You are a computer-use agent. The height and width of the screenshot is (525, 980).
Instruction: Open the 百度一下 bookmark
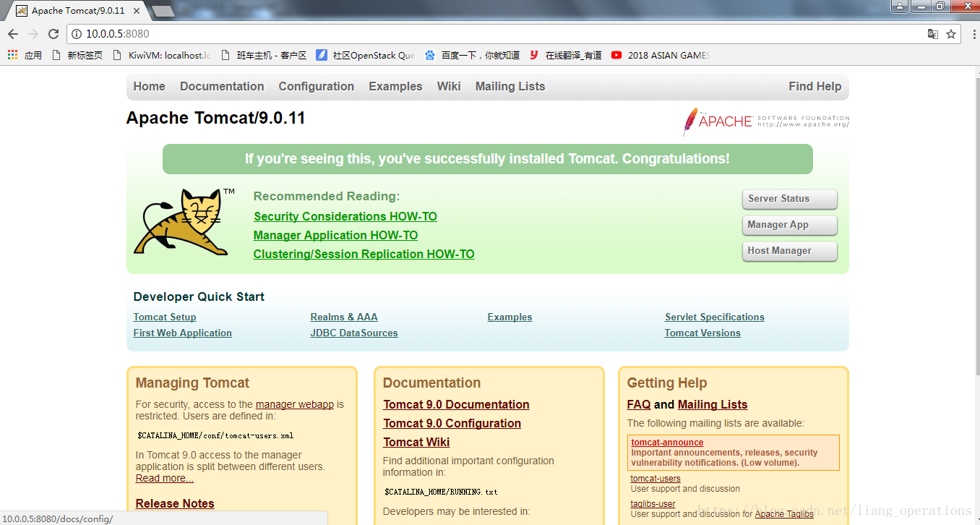pyautogui.click(x=473, y=55)
